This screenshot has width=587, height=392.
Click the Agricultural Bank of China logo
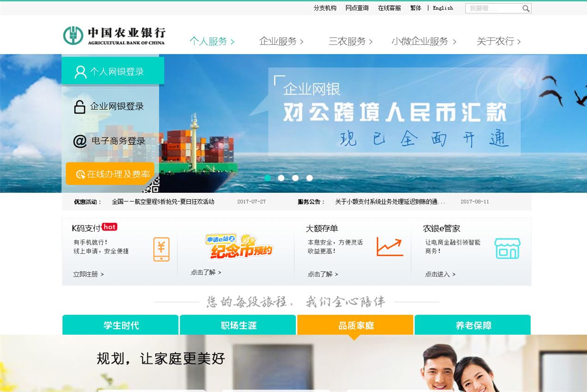(x=114, y=36)
